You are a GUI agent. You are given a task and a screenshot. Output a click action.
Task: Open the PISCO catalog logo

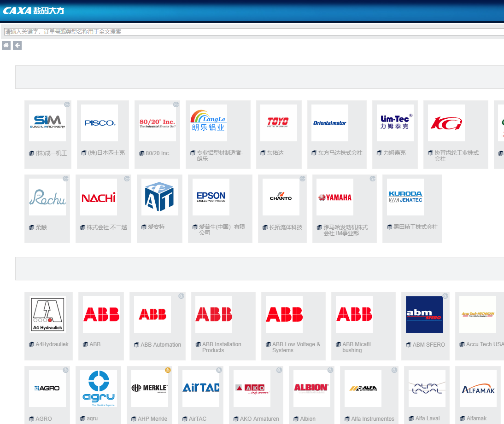pos(100,123)
